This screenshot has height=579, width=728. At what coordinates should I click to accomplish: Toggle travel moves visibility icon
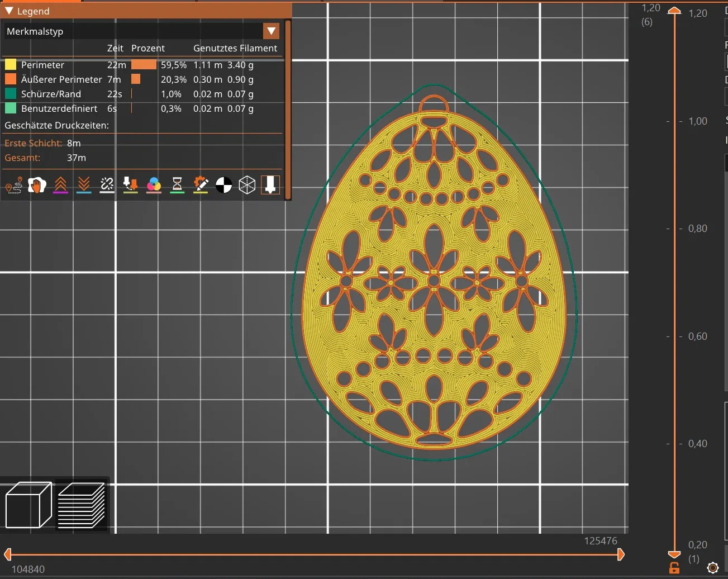(13, 185)
